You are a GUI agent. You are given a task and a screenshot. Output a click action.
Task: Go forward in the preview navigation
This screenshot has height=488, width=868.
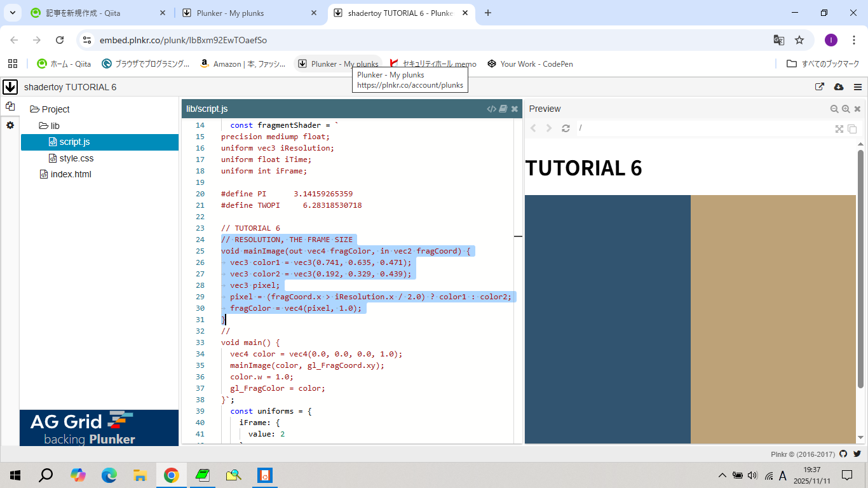tap(550, 128)
